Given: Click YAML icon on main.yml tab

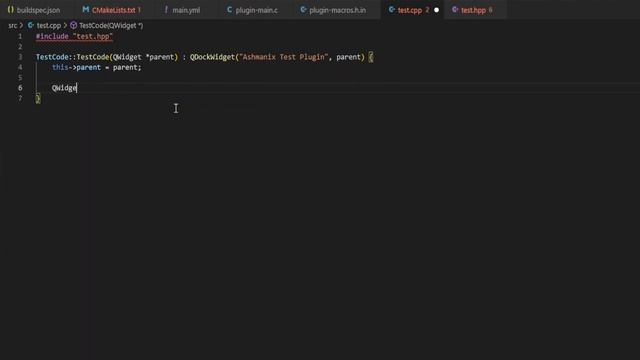Looking at the screenshot, I should (x=166, y=9).
